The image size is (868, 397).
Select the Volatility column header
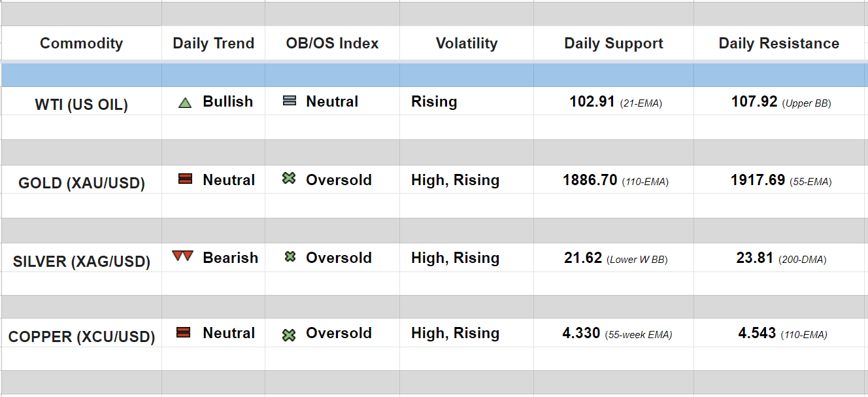466,44
